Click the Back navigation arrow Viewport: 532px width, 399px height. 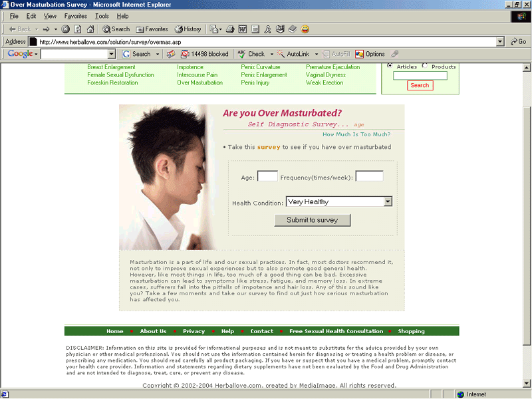[20, 29]
